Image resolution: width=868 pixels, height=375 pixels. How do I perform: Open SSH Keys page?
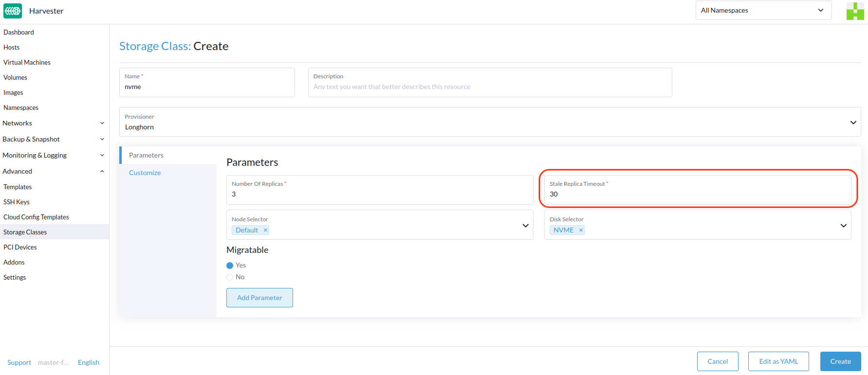(x=54, y=202)
